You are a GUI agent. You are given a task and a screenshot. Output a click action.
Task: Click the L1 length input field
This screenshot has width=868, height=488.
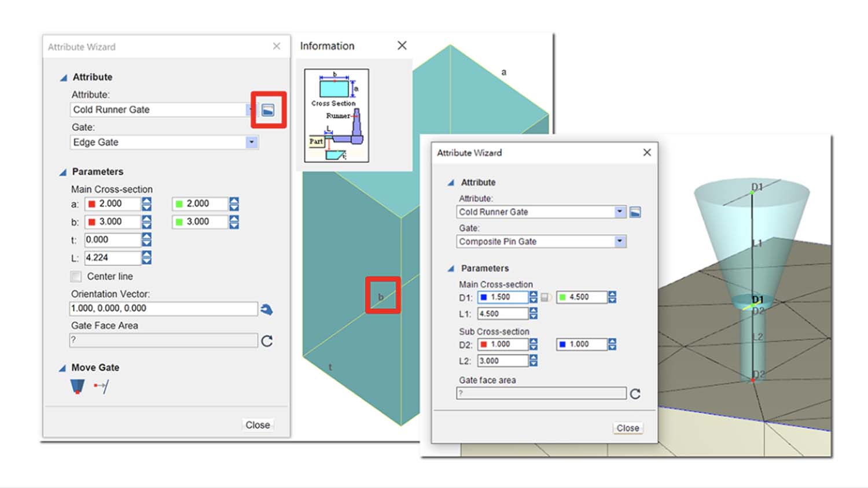click(x=502, y=314)
